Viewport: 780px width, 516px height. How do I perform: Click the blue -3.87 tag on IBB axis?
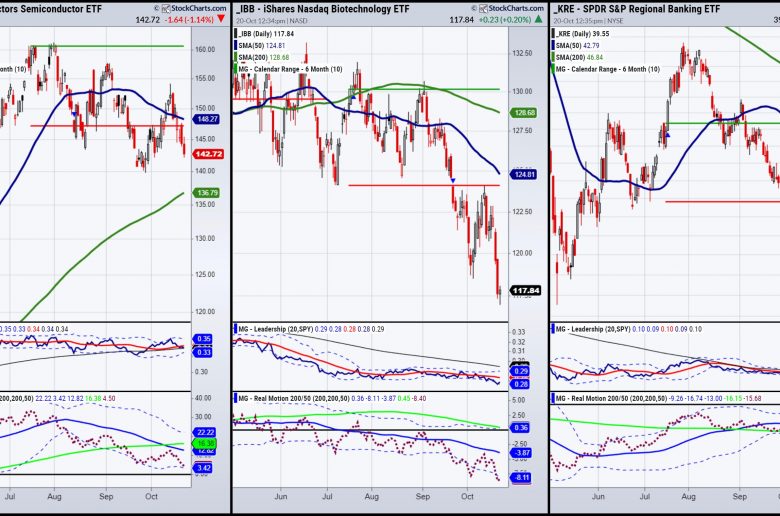pyautogui.click(x=521, y=453)
